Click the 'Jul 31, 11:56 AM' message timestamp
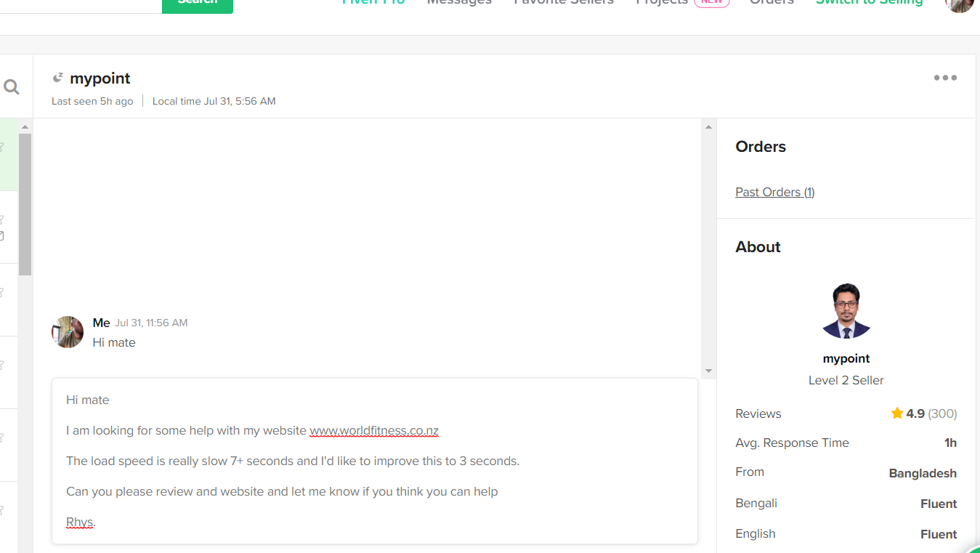Screen dimensions: 980x553 (x=151, y=323)
